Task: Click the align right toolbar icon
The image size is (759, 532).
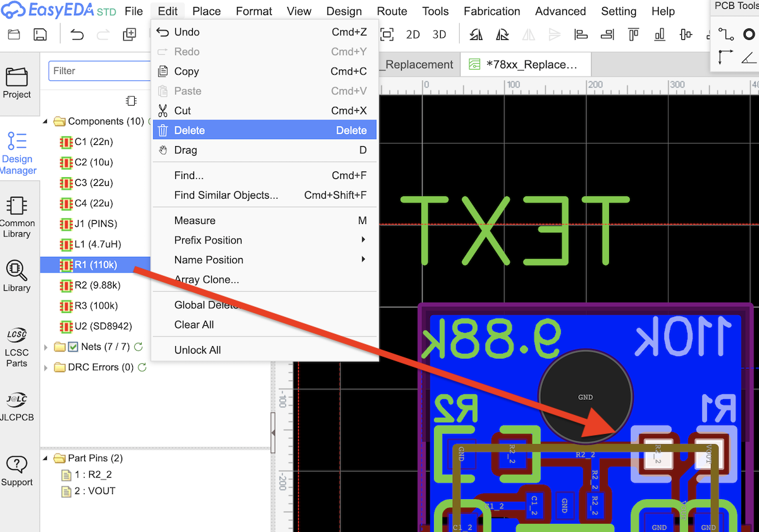Action: coord(607,34)
